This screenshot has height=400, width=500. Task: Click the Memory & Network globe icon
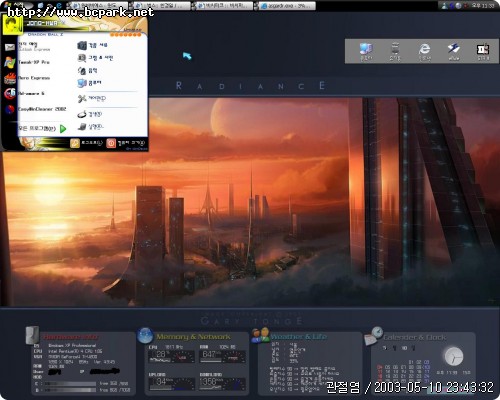(x=145, y=335)
